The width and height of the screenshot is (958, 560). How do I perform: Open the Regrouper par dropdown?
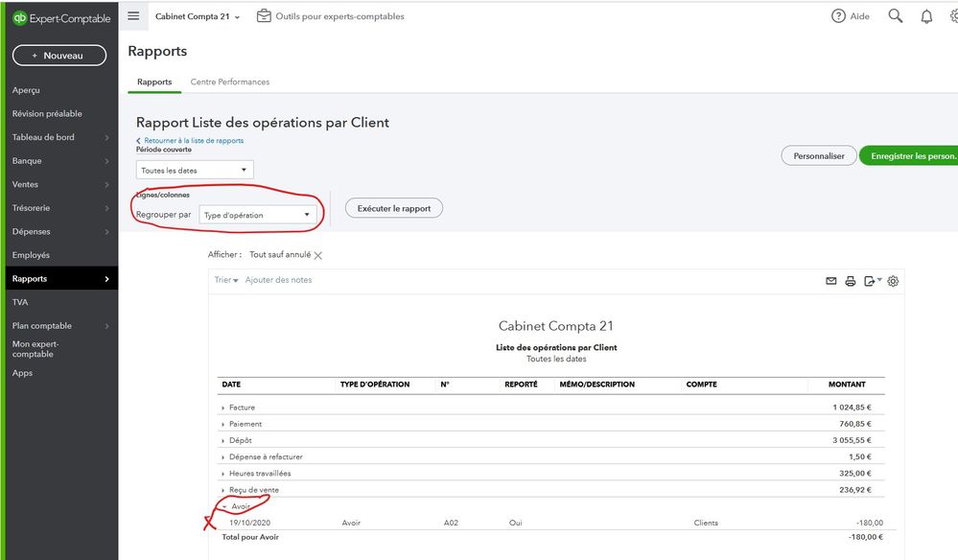pos(257,215)
